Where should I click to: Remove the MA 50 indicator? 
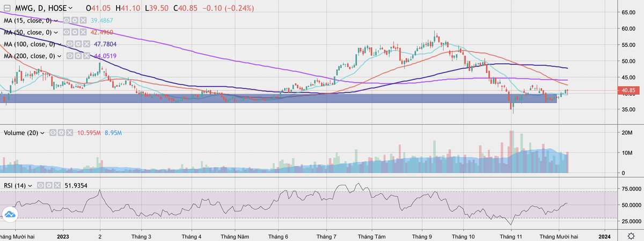pos(84,32)
